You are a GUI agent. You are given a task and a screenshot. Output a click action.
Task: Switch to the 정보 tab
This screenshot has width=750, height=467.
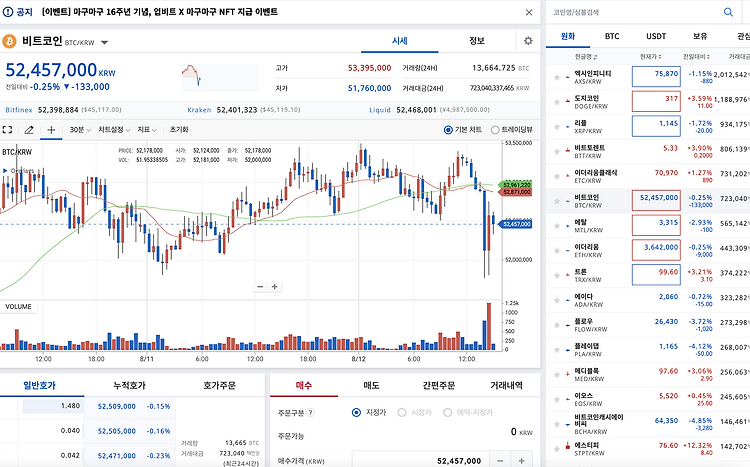coord(476,41)
